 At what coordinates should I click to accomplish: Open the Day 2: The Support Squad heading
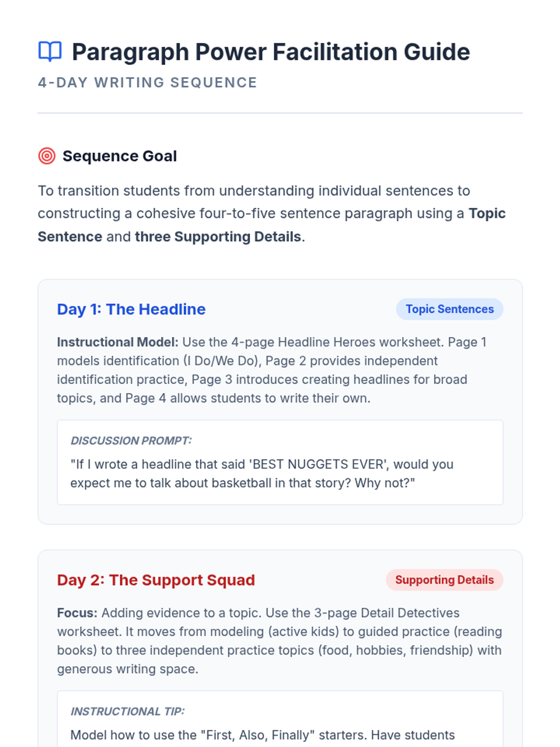click(x=156, y=580)
